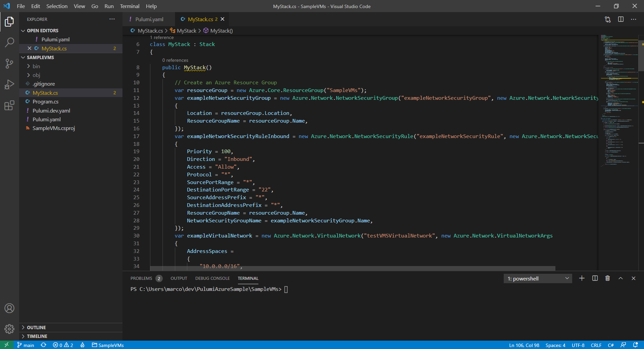644x349 pixels.
Task: Click the remote window indicator in status bar
Action: 6,345
